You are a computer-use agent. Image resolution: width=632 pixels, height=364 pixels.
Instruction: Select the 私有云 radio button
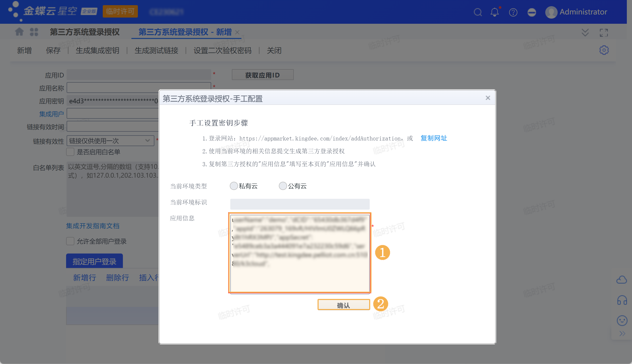click(234, 186)
